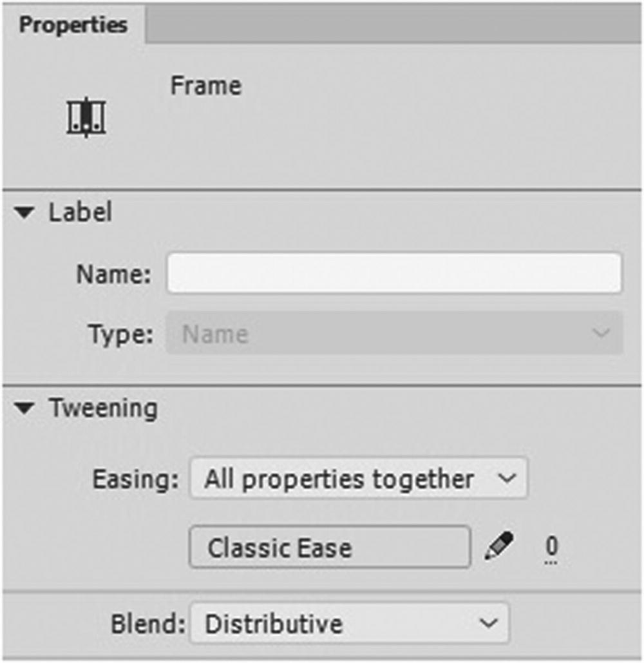Focus the frame label Name field
Screen dimensions: 644x663
pyautogui.click(x=394, y=273)
